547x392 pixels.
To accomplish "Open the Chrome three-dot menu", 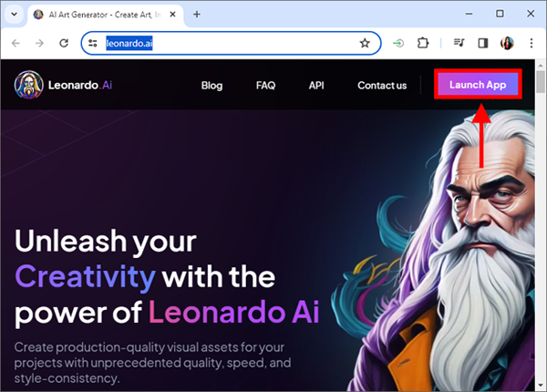I will (x=532, y=43).
